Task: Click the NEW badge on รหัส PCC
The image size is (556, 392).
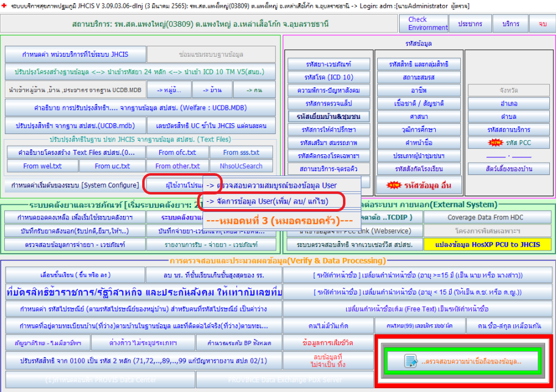Action: pos(494,143)
